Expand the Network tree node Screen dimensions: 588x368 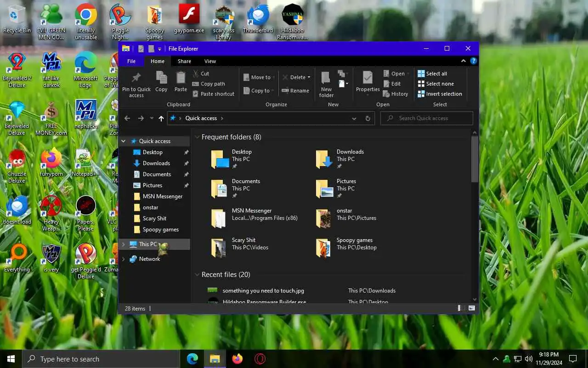coord(124,259)
